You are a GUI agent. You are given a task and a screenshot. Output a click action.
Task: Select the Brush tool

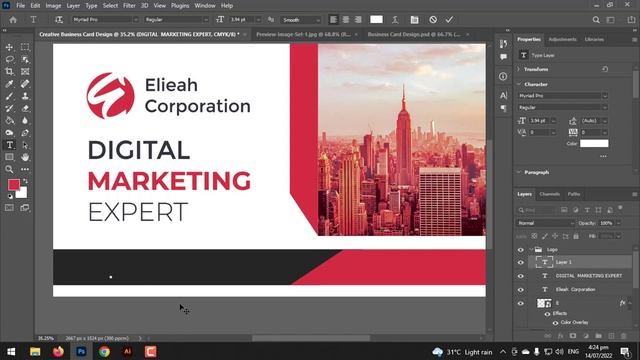(9, 96)
